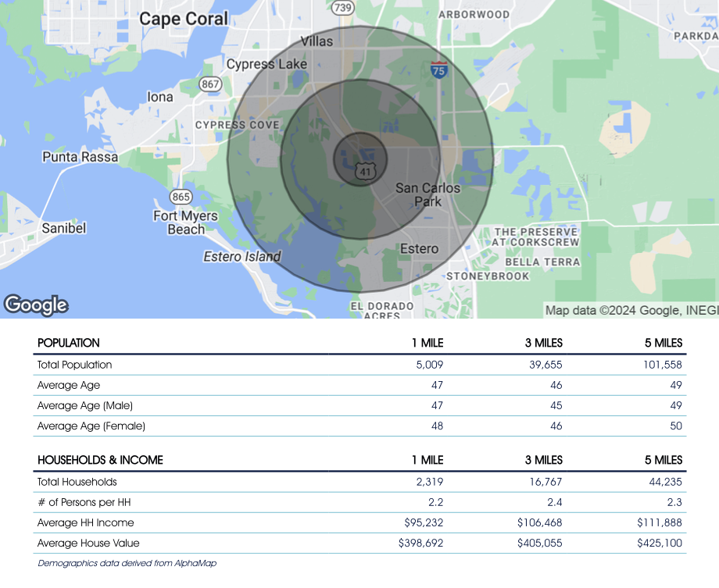Click the Average House Value row label
719x588 pixels.
point(88,543)
